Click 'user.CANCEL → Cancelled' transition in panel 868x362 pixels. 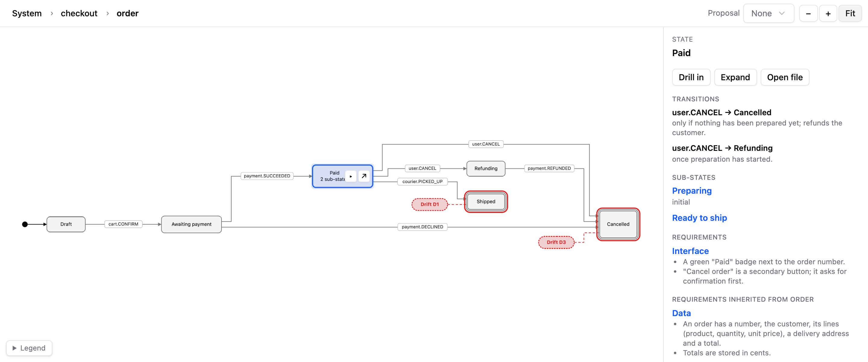pyautogui.click(x=722, y=112)
